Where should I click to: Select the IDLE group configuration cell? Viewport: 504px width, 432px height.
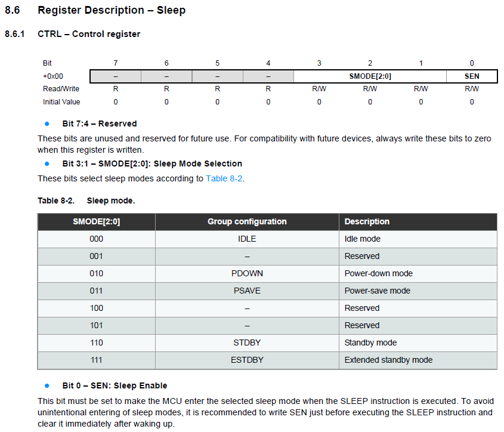247,239
